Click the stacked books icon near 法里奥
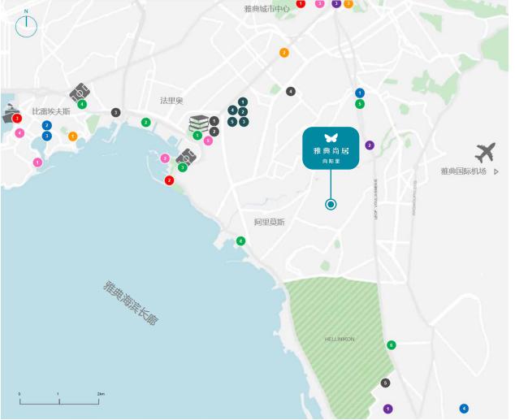Image resolution: width=515 pixels, height=420 pixels. pos(199,123)
